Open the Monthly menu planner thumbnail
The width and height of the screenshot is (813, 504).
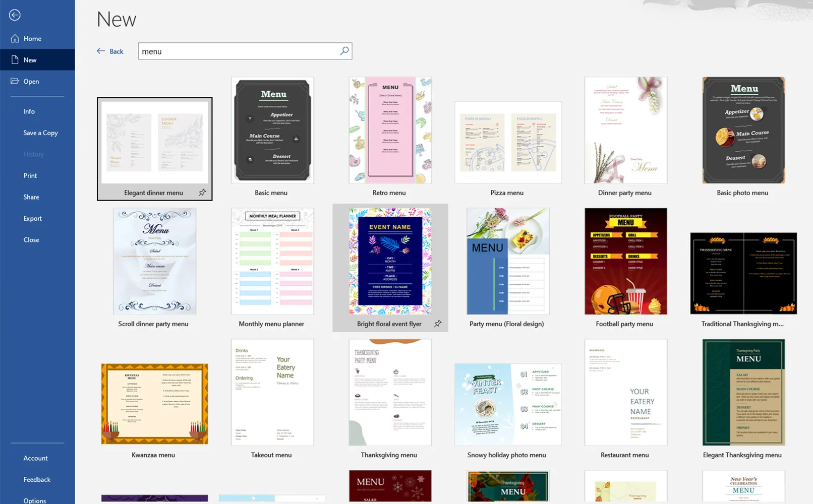click(272, 261)
